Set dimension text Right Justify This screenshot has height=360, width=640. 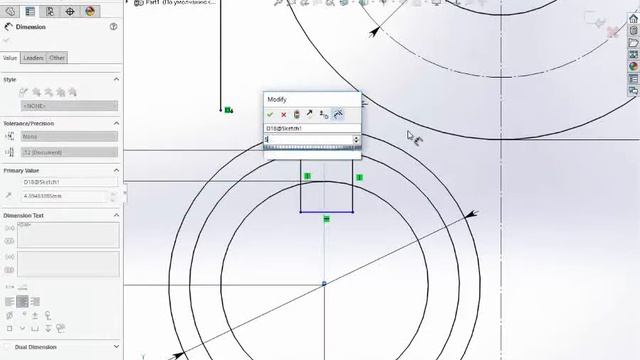coord(35,302)
